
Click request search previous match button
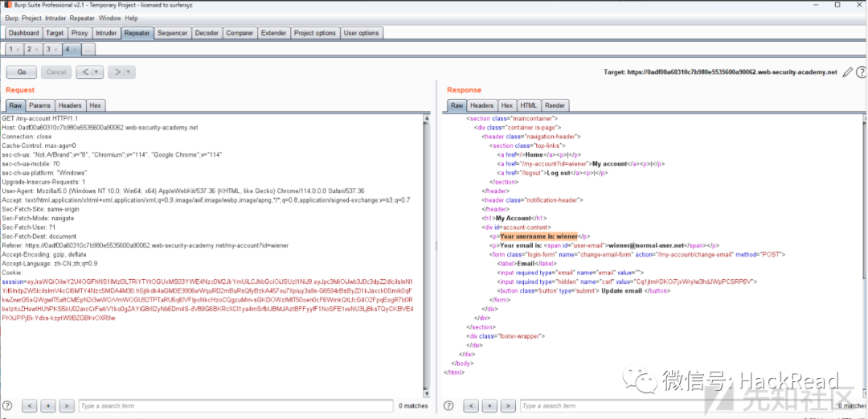[x=30, y=405]
